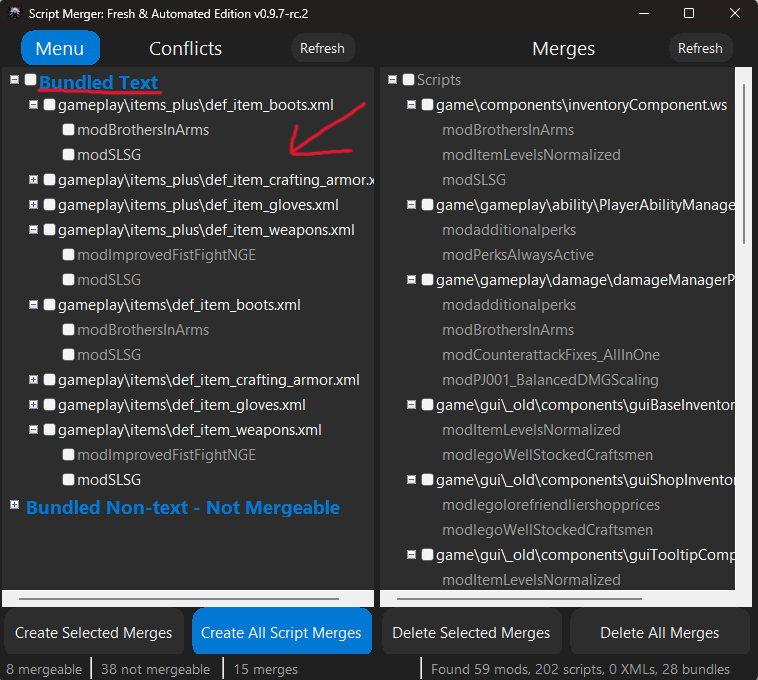Click Create Selected Merges button
The width and height of the screenshot is (758, 680).
[x=93, y=632]
